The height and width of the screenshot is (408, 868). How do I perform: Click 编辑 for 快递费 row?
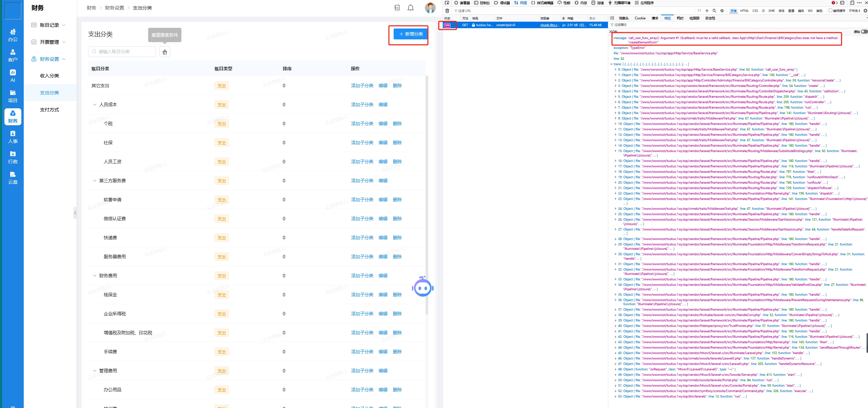tap(383, 238)
